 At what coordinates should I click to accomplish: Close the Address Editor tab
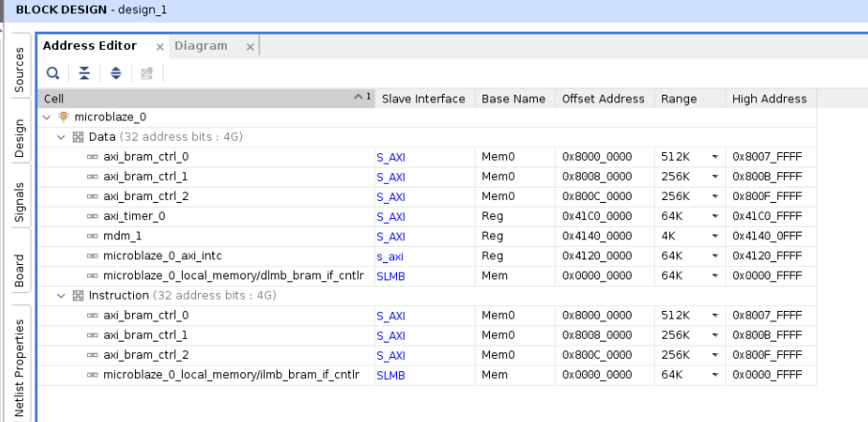coord(160,47)
